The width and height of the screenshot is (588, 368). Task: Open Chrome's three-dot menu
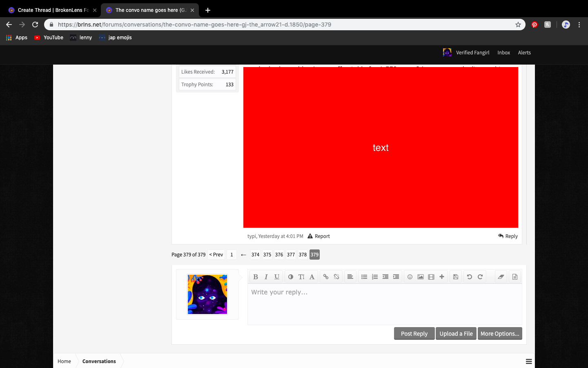[x=579, y=25]
